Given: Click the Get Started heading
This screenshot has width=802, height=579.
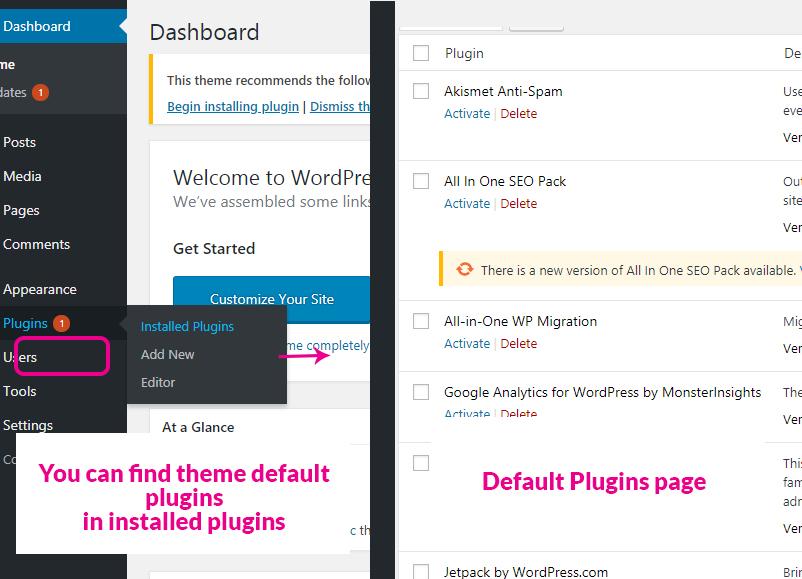Looking at the screenshot, I should (x=214, y=249).
